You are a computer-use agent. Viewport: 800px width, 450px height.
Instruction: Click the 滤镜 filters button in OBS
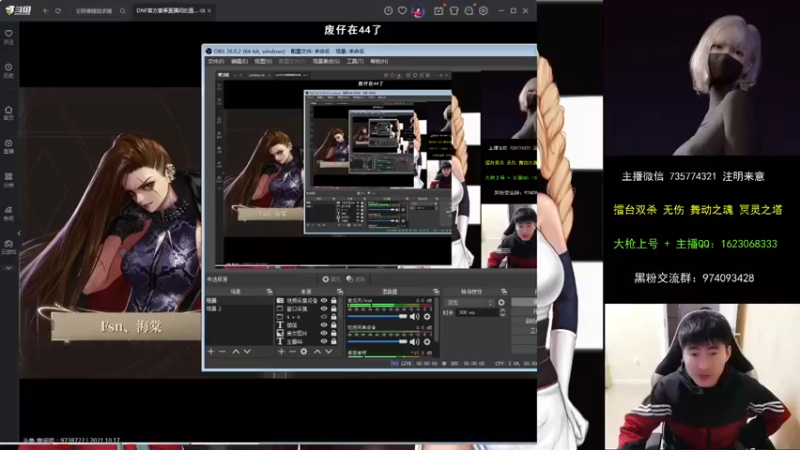(x=356, y=279)
